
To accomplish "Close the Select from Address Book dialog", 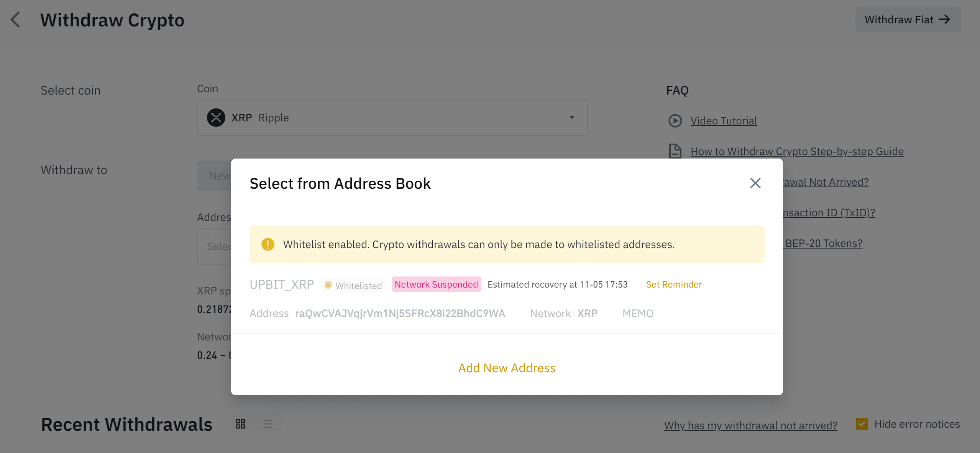I will pyautogui.click(x=755, y=183).
